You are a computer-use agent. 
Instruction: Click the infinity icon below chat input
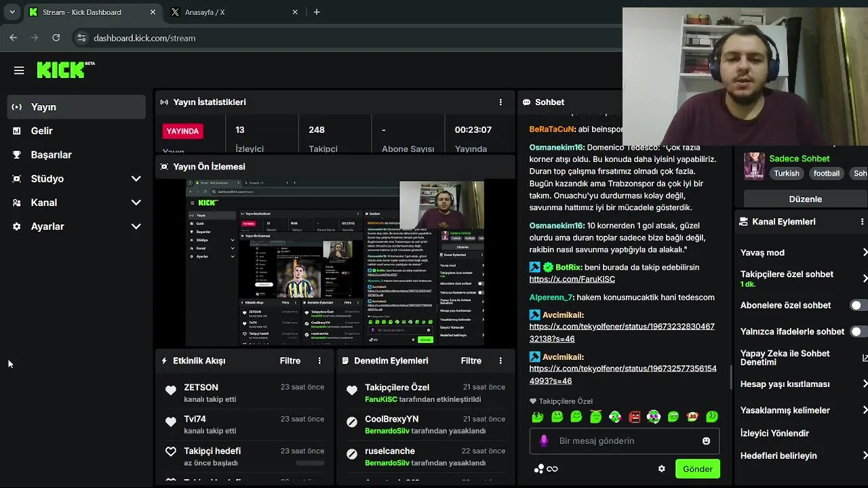point(552,469)
